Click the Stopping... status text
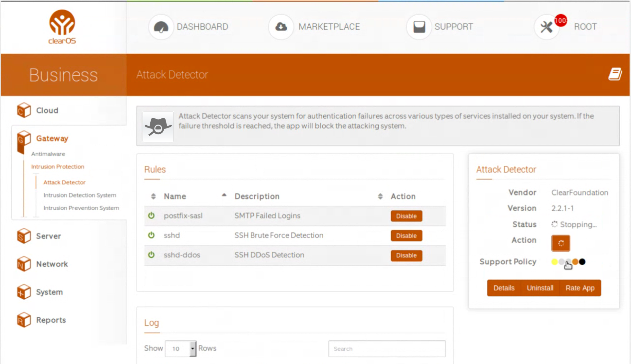The image size is (631, 364). [x=579, y=224]
